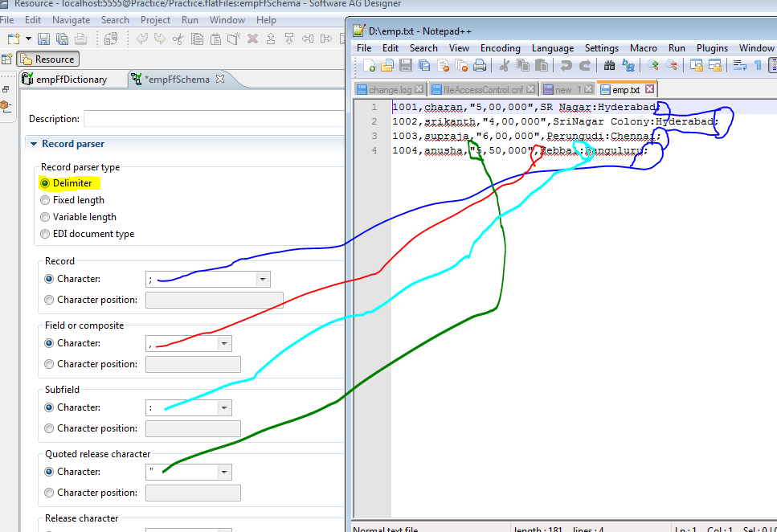Open the Encoding menu in Notepad++
This screenshot has height=532, width=777.
click(x=500, y=47)
